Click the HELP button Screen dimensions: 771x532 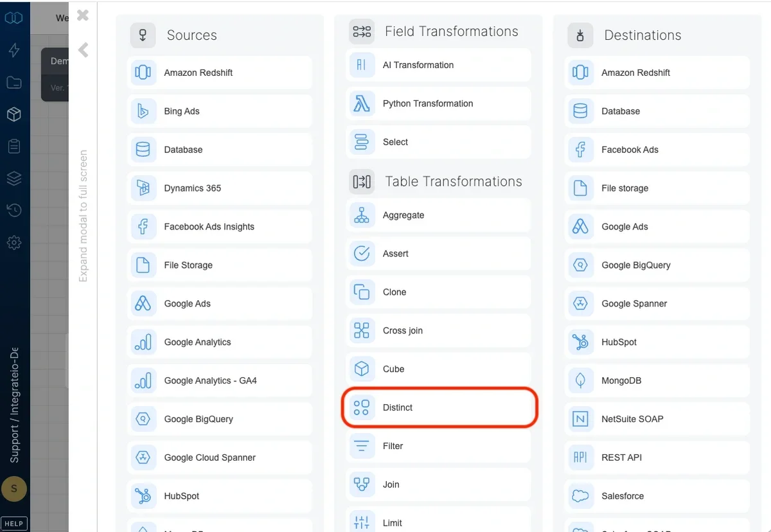coord(14,523)
